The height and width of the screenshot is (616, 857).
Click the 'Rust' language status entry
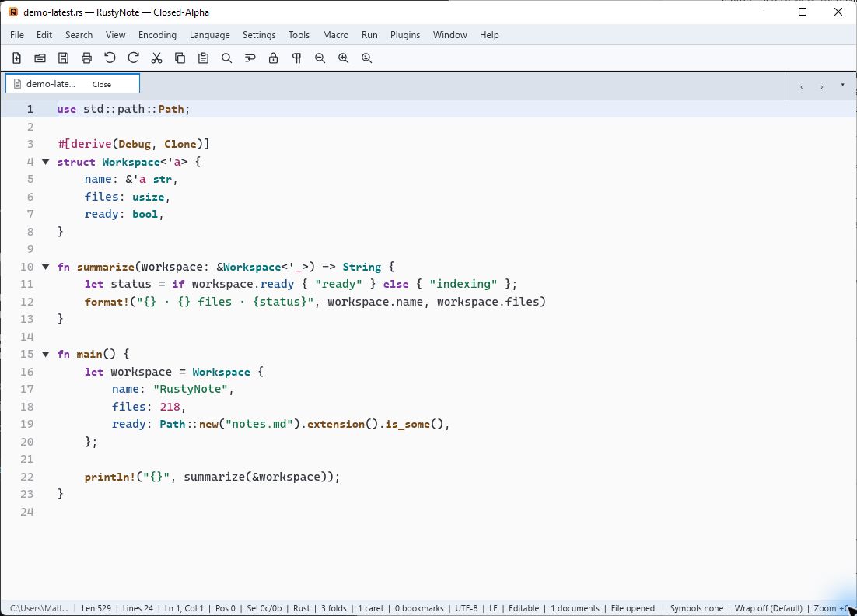point(301,608)
